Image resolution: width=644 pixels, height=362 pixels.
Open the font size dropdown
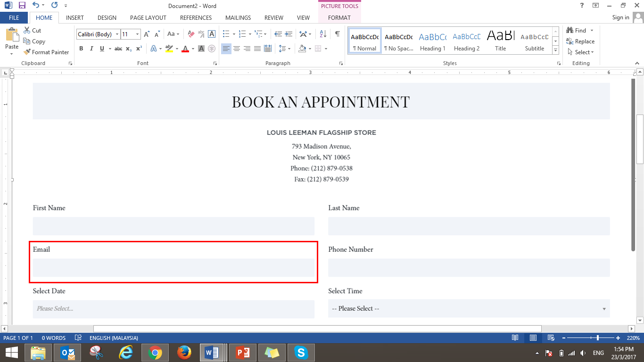point(137,34)
